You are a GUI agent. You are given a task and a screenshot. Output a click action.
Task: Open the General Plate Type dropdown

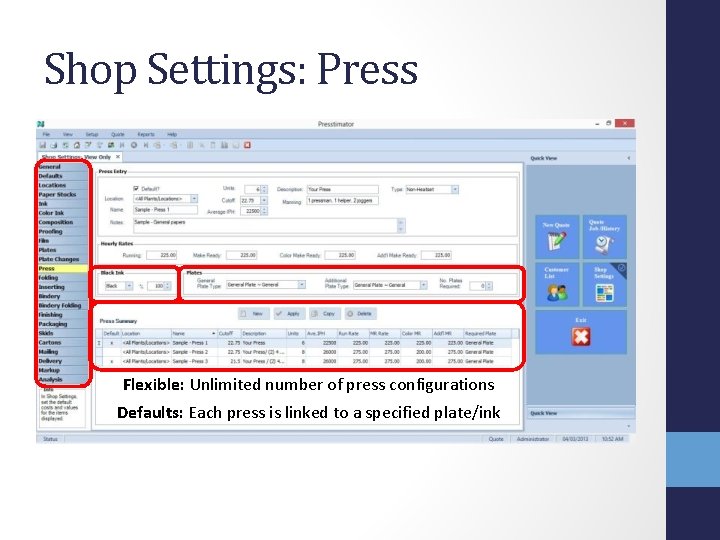(302, 285)
